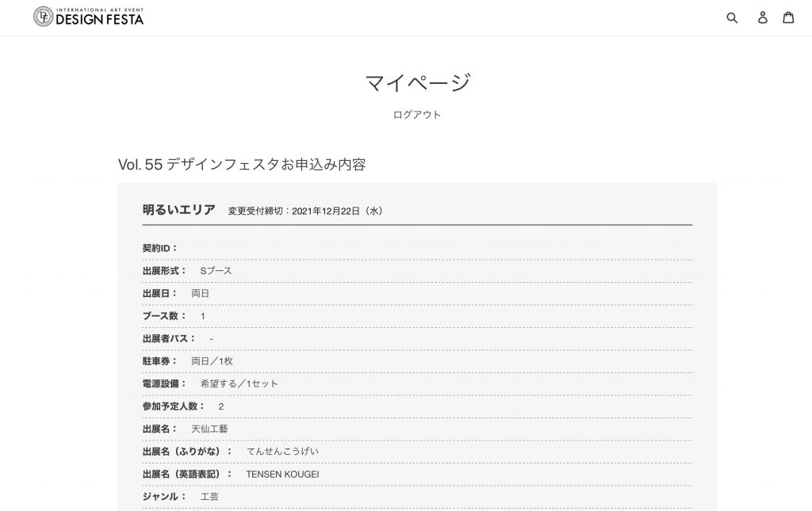Viewport: 812px width, 511px height.
Task: Open the account person icon
Action: (x=762, y=17)
